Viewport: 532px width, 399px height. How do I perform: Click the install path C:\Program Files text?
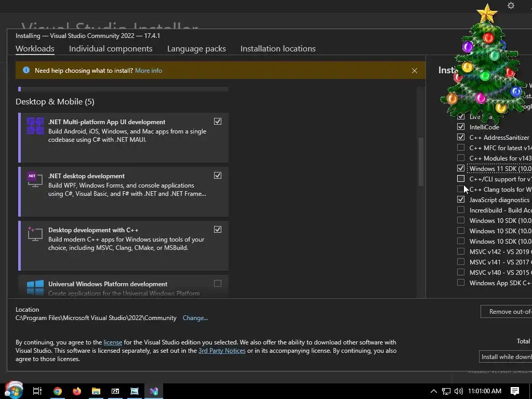click(x=96, y=318)
